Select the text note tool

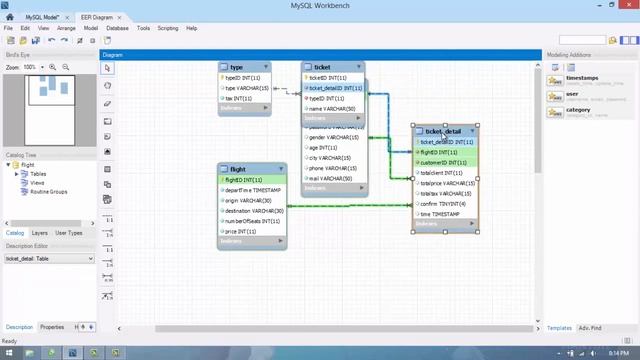(x=107, y=137)
